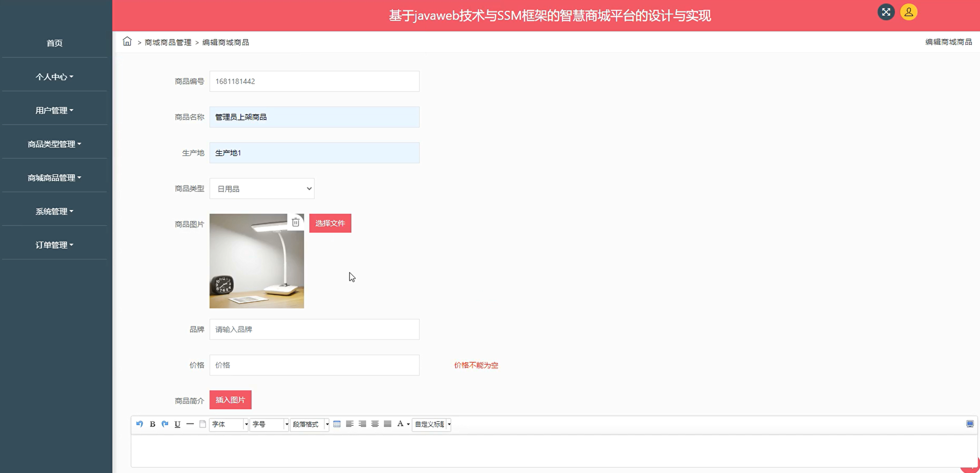980x473 pixels.
Task: Open the 段落格式 paragraph format dropdown
Action: 309,424
